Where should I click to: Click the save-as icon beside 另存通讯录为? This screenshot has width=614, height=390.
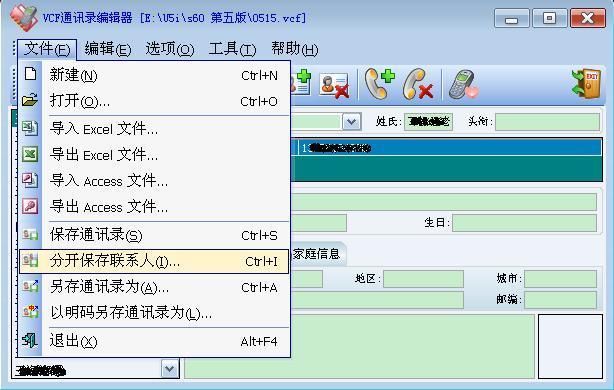(x=30, y=286)
